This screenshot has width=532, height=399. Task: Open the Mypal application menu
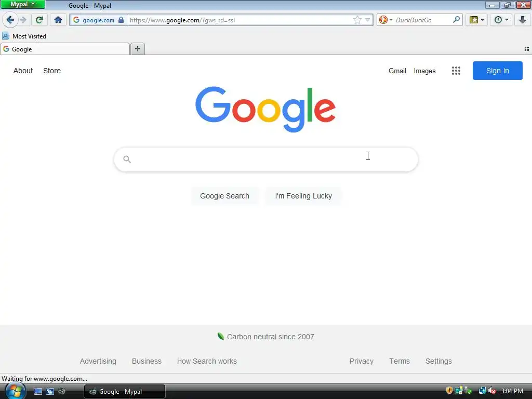point(23,4)
